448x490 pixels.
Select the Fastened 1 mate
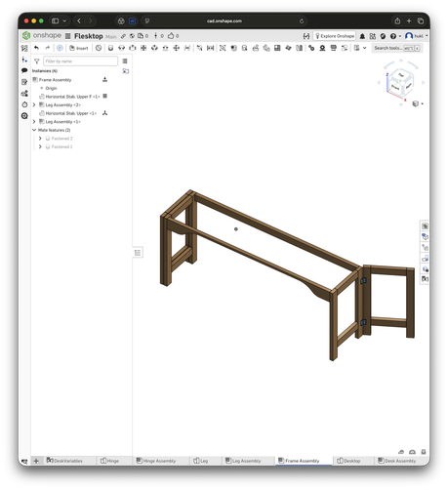(x=61, y=146)
